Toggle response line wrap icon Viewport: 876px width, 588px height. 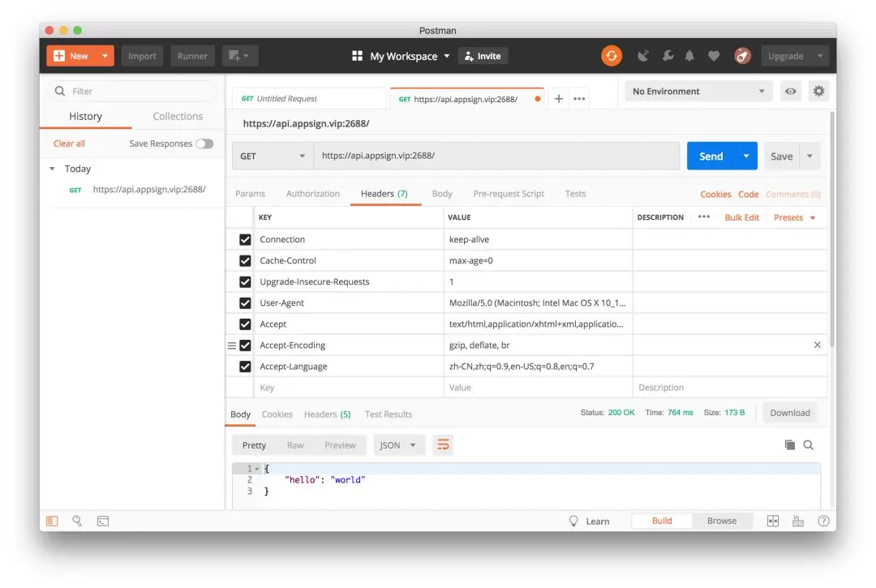[x=443, y=445]
